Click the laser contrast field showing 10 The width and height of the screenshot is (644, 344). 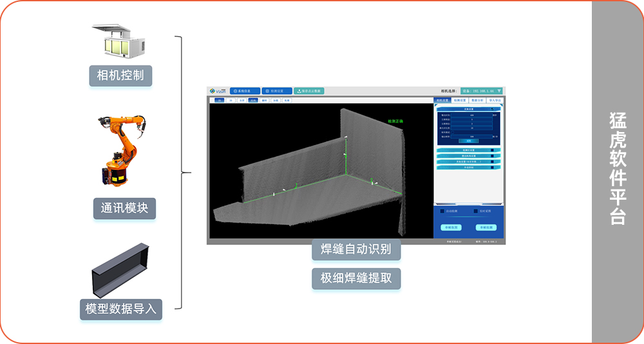tap(471, 128)
